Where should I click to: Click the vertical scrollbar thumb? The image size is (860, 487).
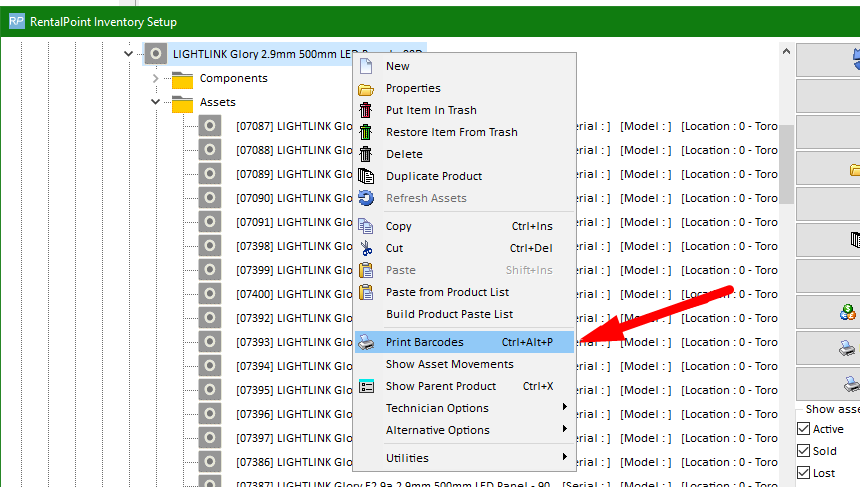pyautogui.click(x=787, y=164)
